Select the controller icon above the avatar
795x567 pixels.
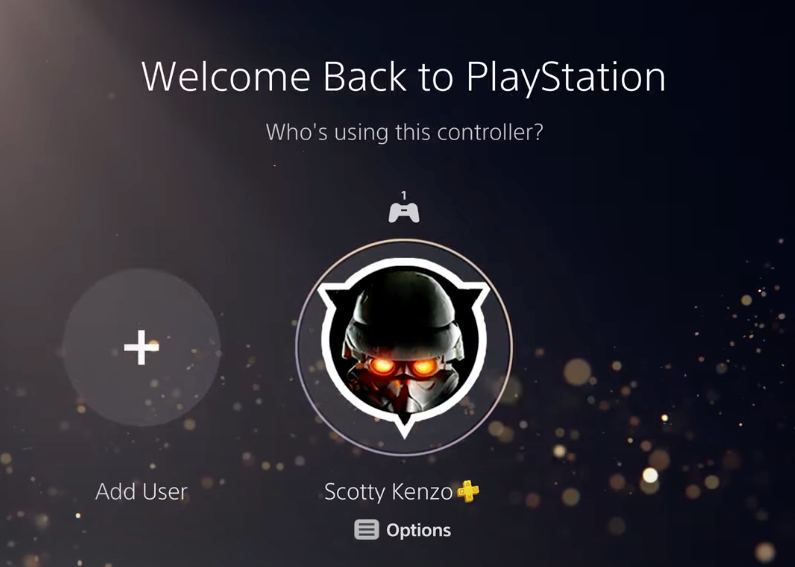pyautogui.click(x=404, y=212)
